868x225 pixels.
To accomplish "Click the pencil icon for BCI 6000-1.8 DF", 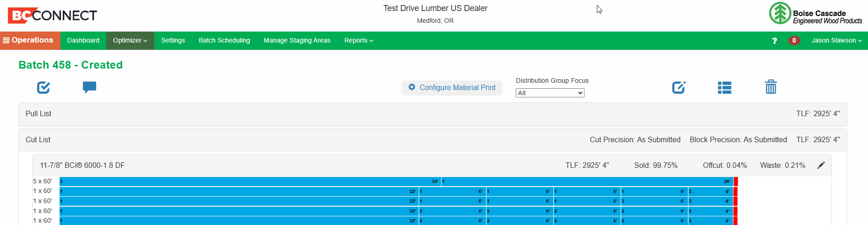I will click(x=821, y=165).
